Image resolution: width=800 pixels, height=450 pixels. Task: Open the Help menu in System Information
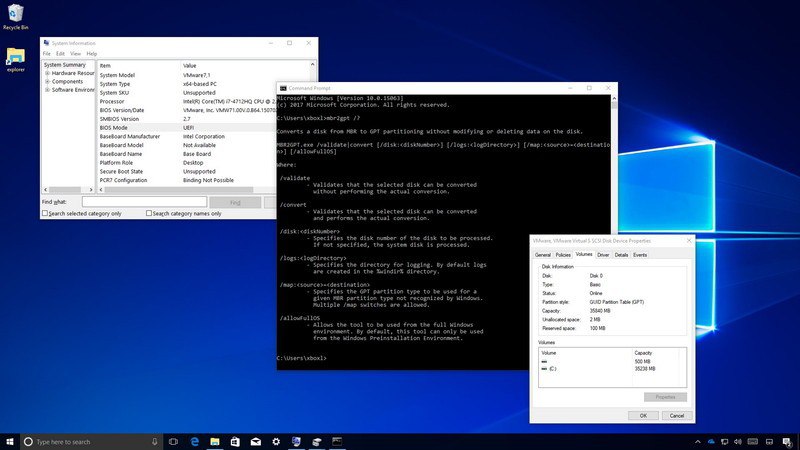pyautogui.click(x=92, y=54)
